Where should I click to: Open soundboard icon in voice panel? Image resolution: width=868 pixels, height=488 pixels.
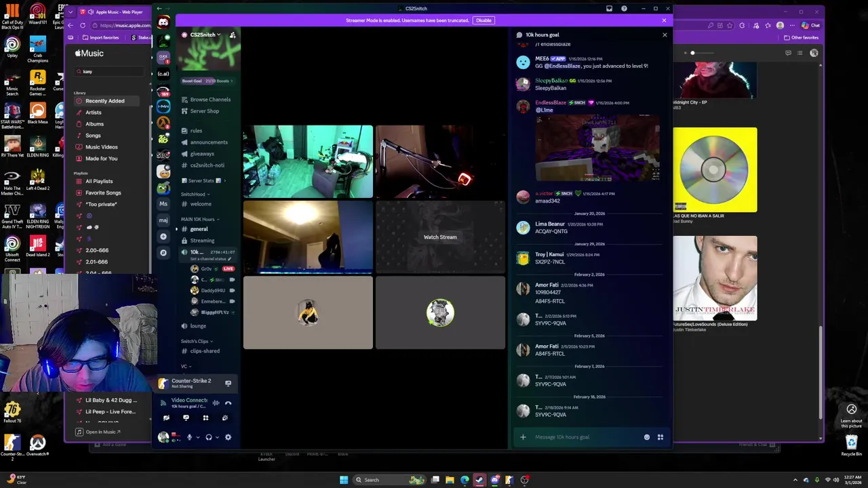225,418
